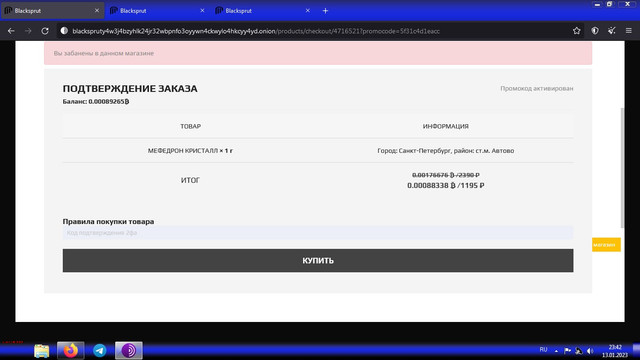The image size is (640, 360).
Task: Click the pink ban notice banner text
Action: coord(104,53)
